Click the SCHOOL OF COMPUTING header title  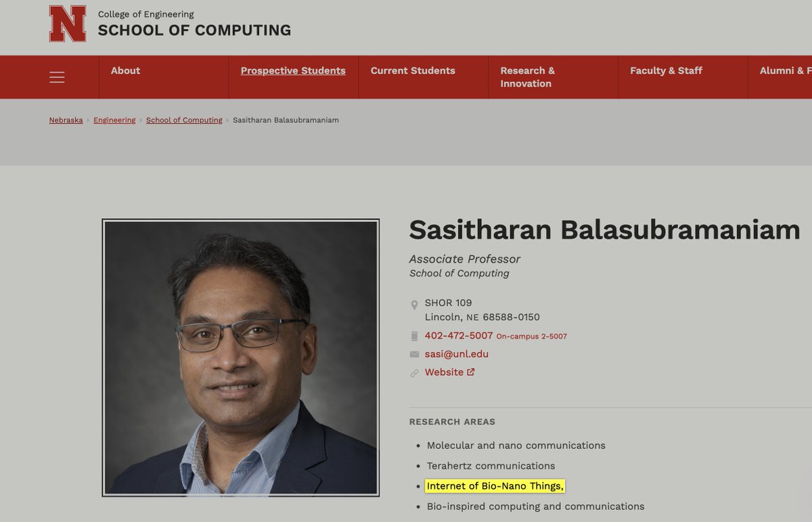click(x=194, y=30)
